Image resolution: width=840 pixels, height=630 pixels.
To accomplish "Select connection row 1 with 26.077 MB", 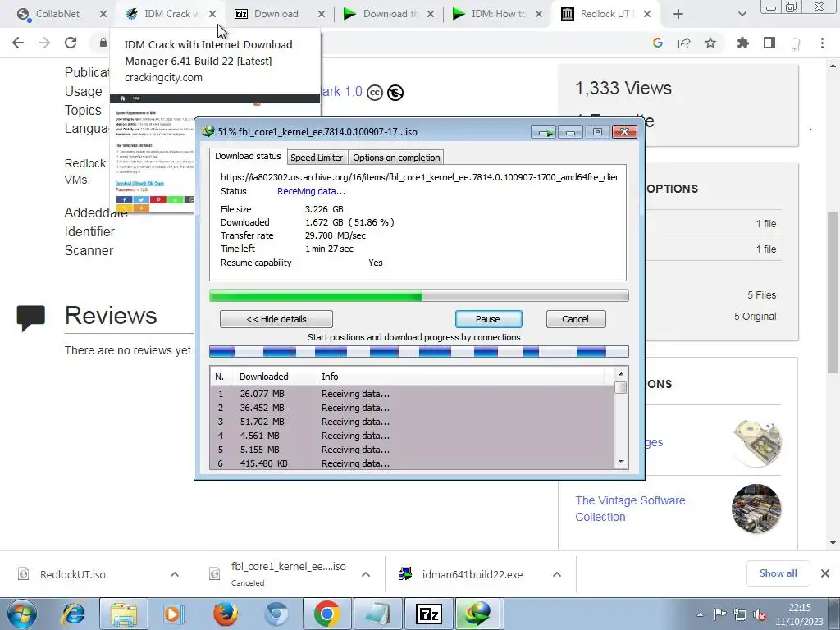I will click(412, 394).
